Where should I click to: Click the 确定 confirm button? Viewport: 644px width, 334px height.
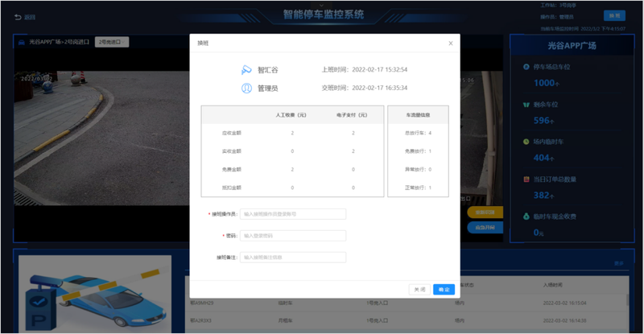tap(444, 289)
